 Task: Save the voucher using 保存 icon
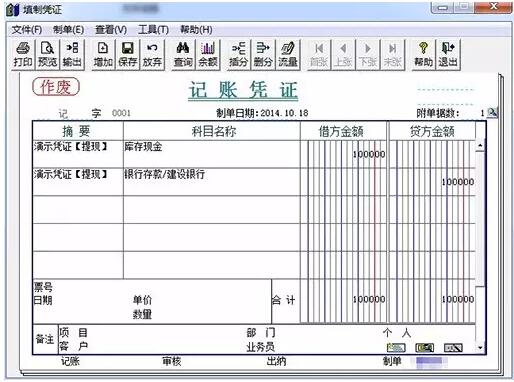pos(128,55)
